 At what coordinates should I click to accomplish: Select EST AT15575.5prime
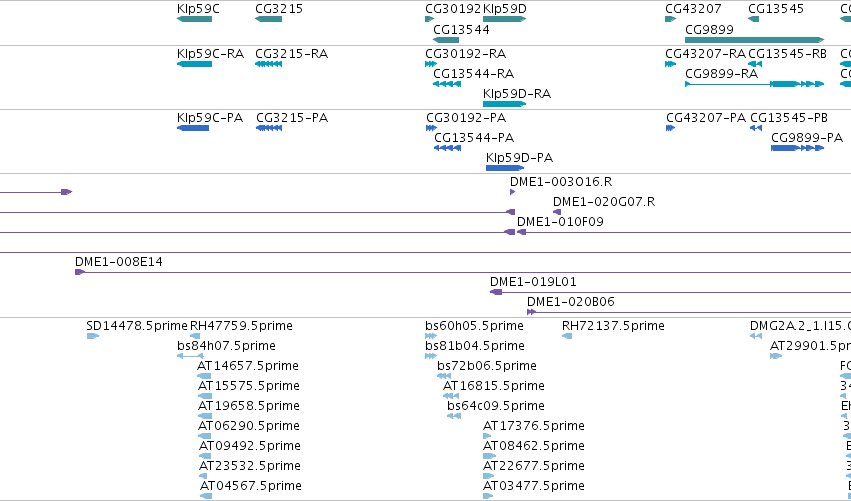pyautogui.click(x=205, y=396)
